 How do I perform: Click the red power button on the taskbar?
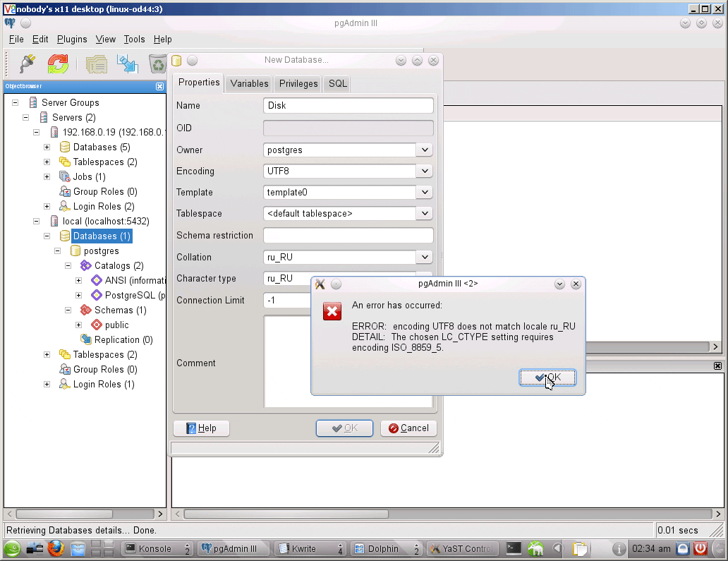coord(700,548)
